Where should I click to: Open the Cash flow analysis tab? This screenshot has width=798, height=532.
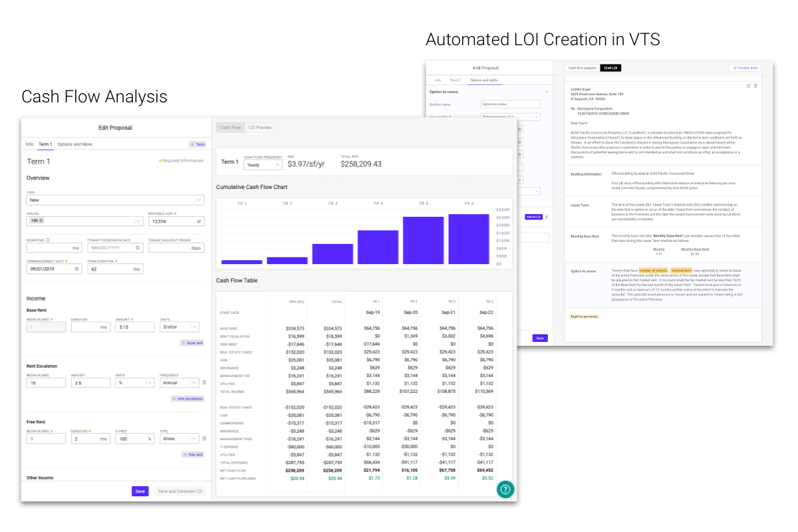click(581, 68)
